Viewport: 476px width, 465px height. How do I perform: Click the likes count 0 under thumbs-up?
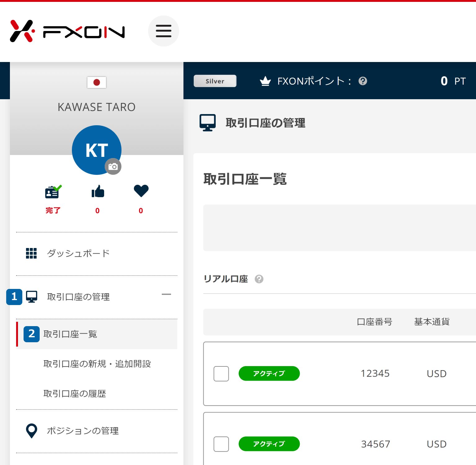point(98,211)
